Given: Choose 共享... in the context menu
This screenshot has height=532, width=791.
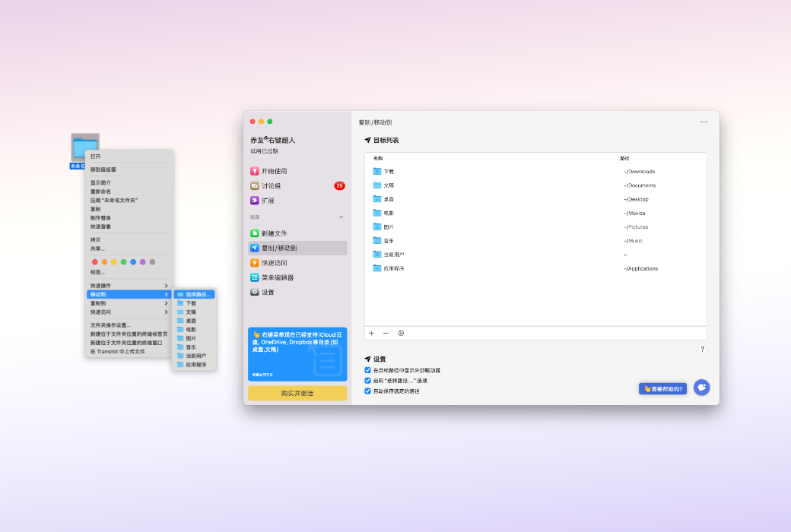Looking at the screenshot, I should tap(129, 249).
